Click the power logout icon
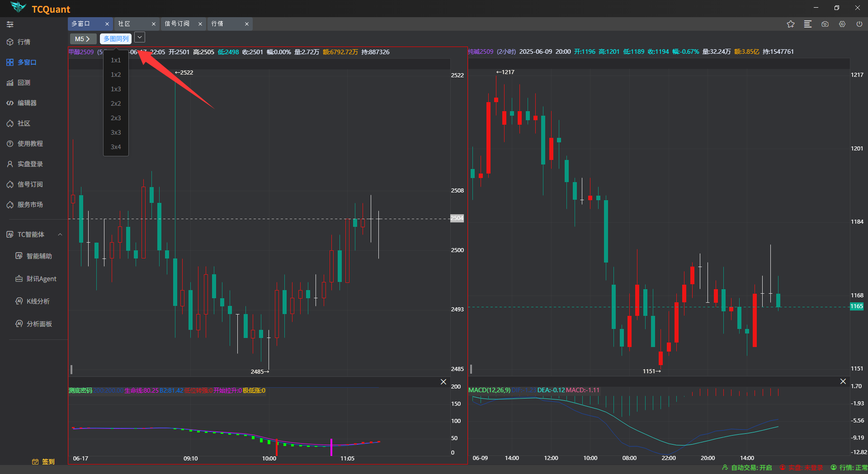 point(859,24)
